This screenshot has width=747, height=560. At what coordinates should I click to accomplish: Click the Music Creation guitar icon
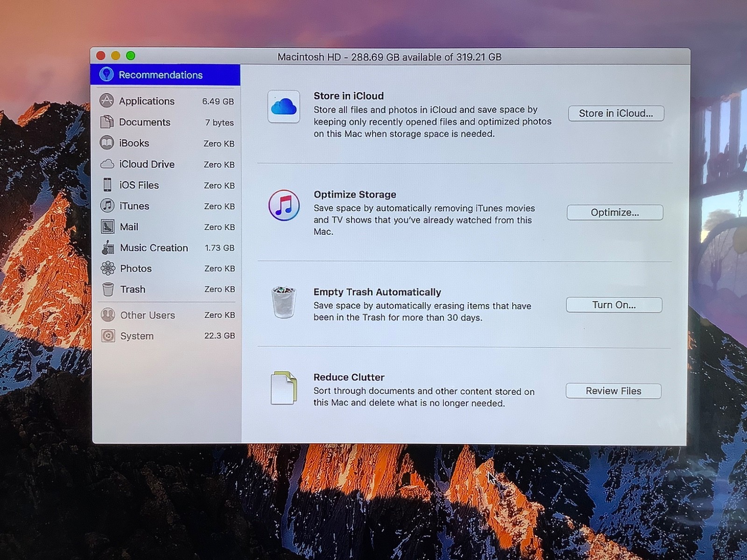[x=108, y=247]
